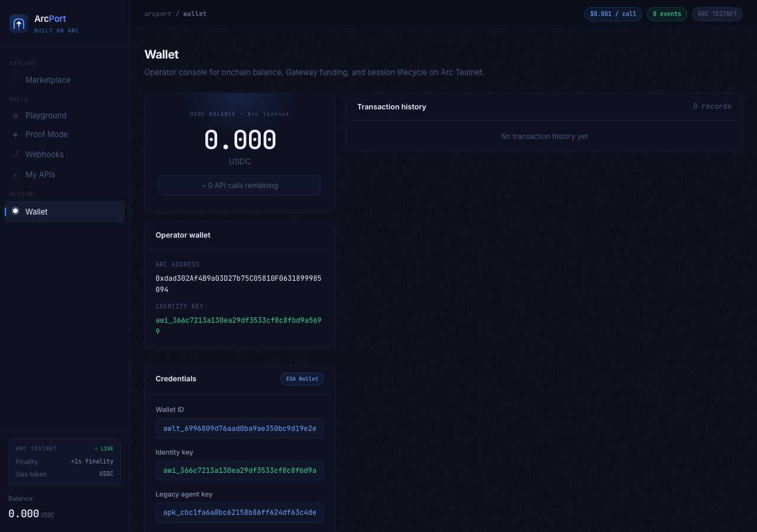This screenshot has height=532, width=757.
Task: Click the green LIVE status indicator
Action: pos(104,449)
